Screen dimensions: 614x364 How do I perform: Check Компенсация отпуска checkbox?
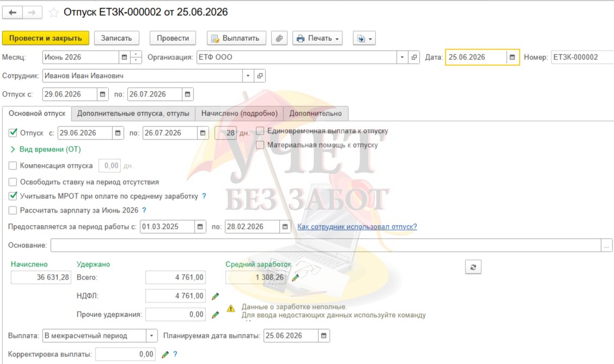tap(13, 166)
